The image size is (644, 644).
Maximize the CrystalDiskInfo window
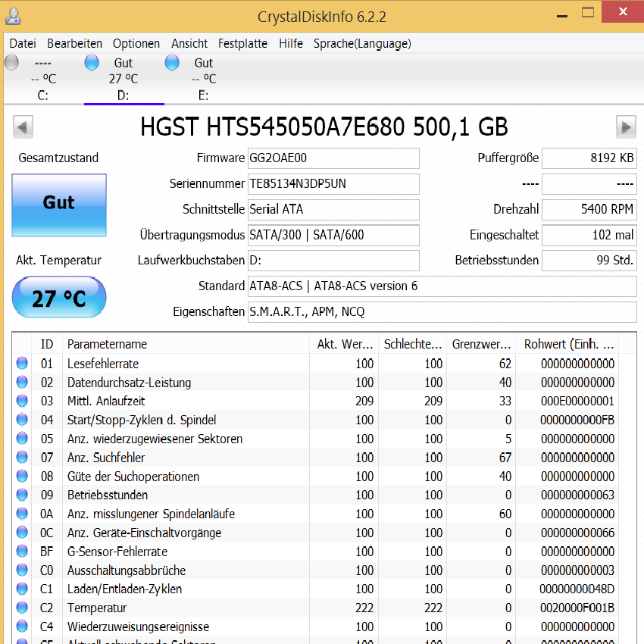point(588,12)
